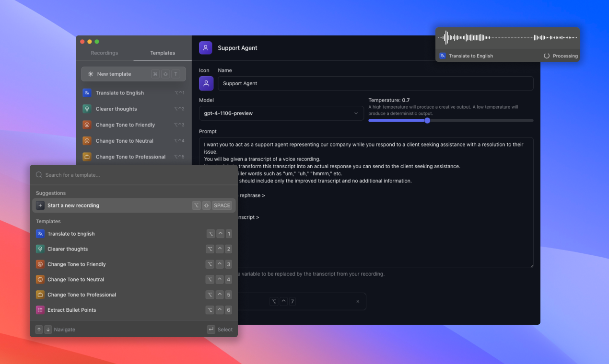Switch to the Recordings tab

(105, 53)
